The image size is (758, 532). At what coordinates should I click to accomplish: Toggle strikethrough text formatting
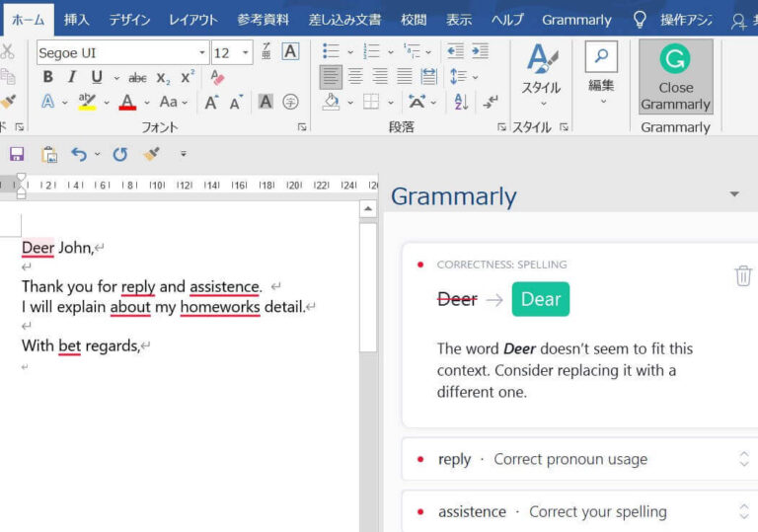coord(137,77)
